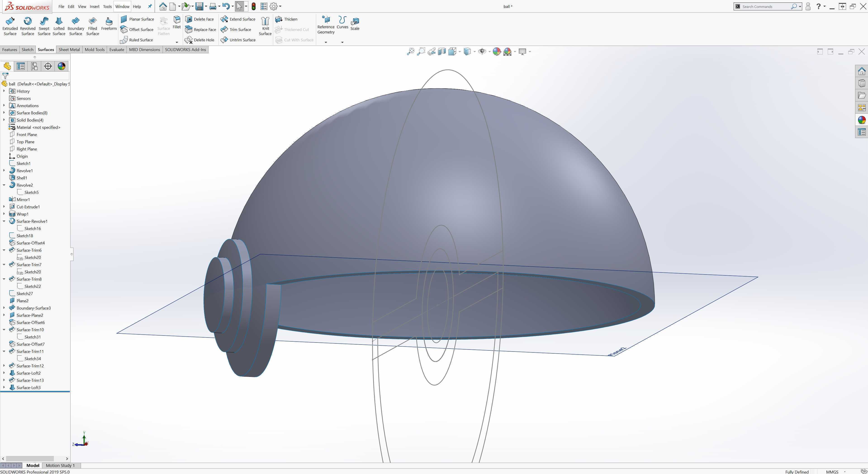
Task: Select the Revolved Surface tool
Action: 28,26
